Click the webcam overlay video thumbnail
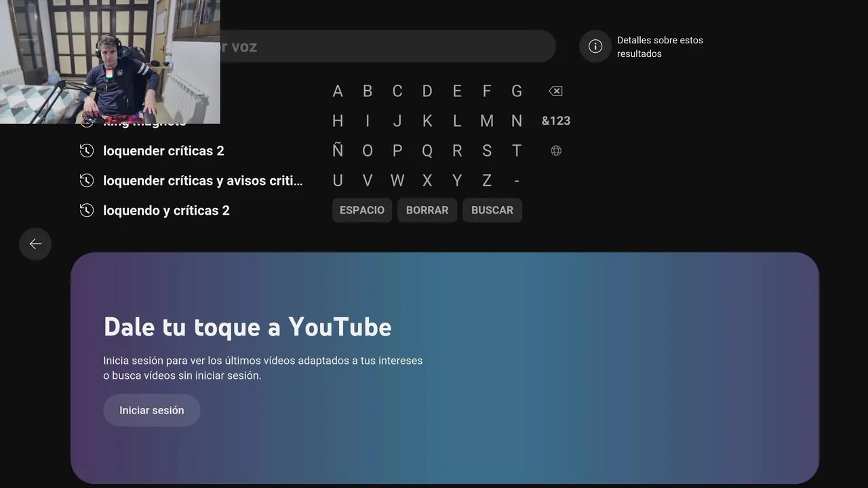Viewport: 868px width, 488px height. 110,62
